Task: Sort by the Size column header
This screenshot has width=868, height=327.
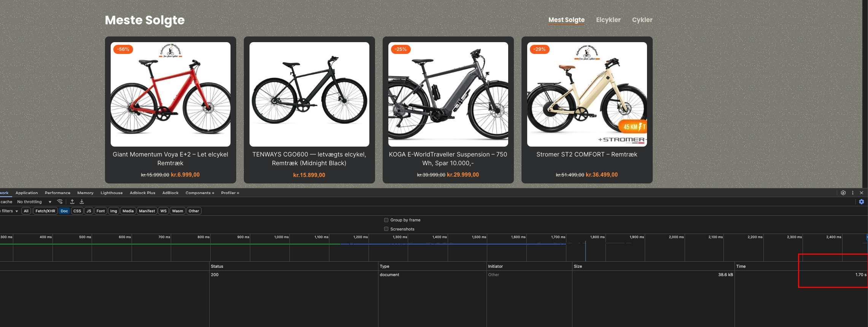Action: pyautogui.click(x=653, y=266)
